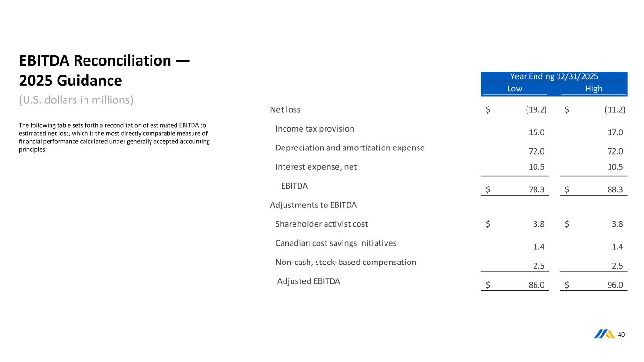Click the Adjusted EBITDA row label
Image resolution: width=644 pixels, height=362 pixels.
click(309, 281)
